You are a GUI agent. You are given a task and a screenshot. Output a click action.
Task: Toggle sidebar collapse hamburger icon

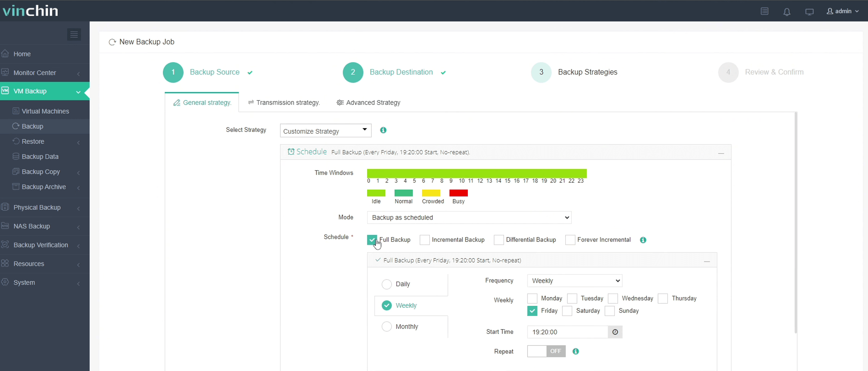74,34
